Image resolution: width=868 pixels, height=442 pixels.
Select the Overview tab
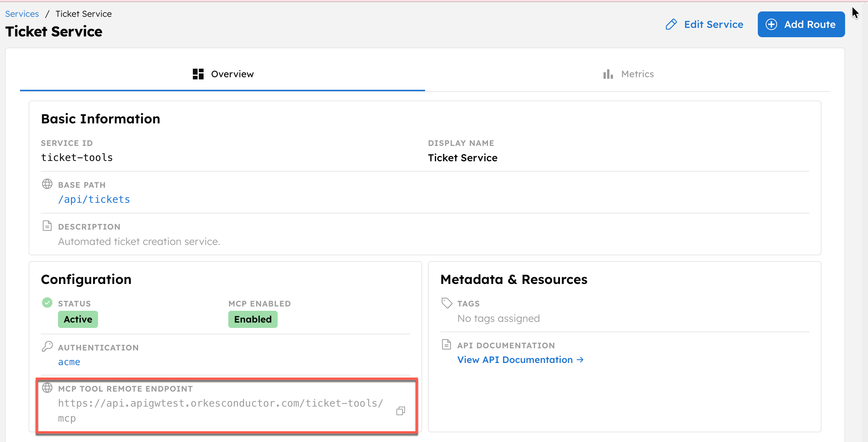tap(233, 74)
